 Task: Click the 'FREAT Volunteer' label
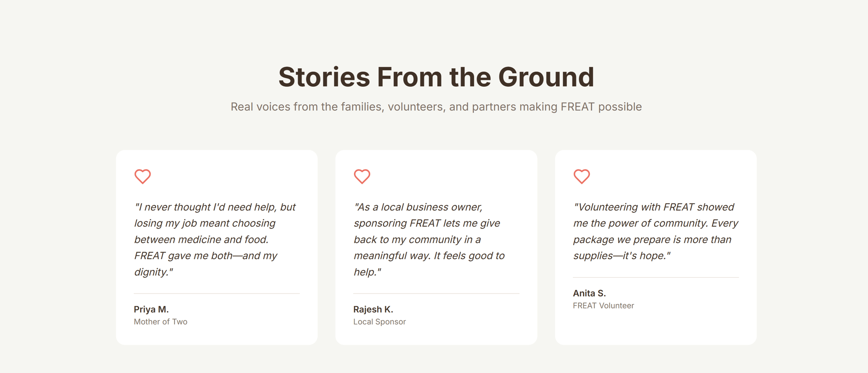pos(603,306)
